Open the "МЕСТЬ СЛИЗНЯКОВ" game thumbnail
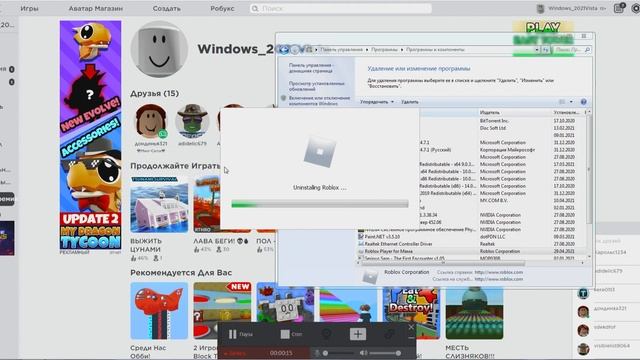Screen dimensions: 640x360 click(474, 313)
